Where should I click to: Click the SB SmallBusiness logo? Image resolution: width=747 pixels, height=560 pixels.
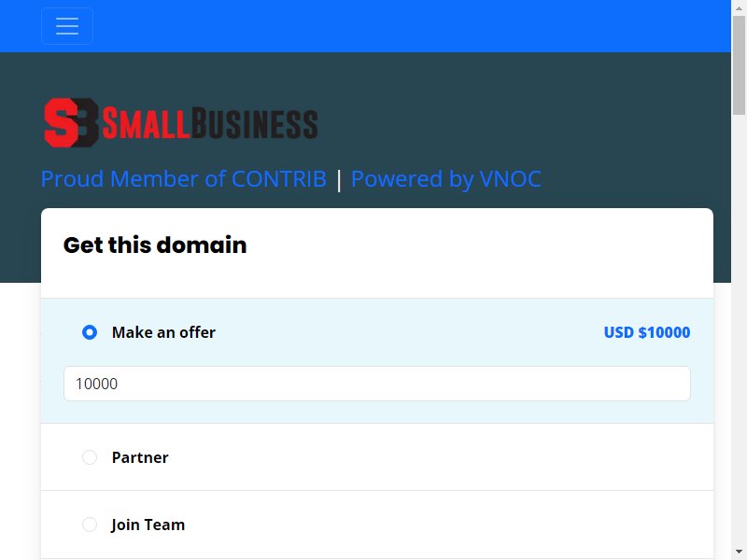[181, 123]
